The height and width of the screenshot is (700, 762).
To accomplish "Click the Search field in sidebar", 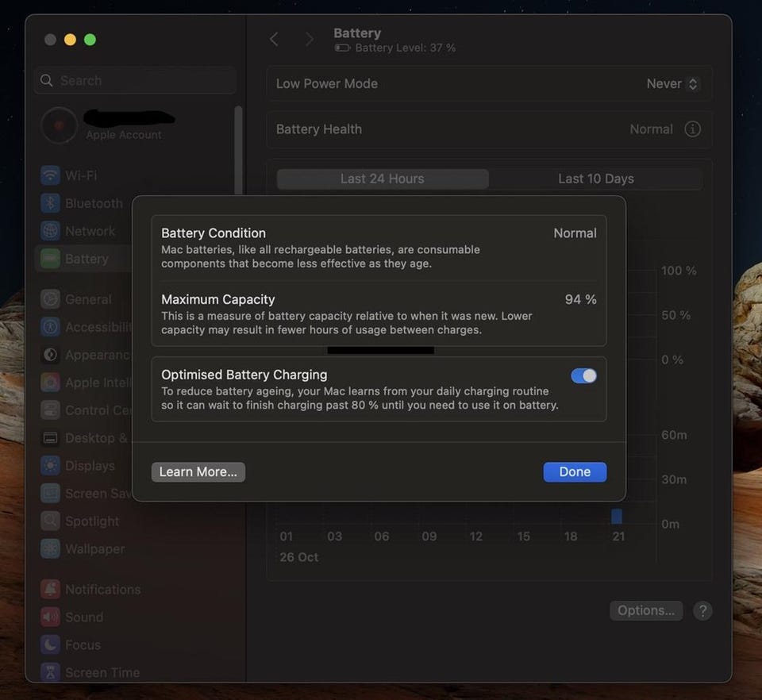I will coord(135,81).
